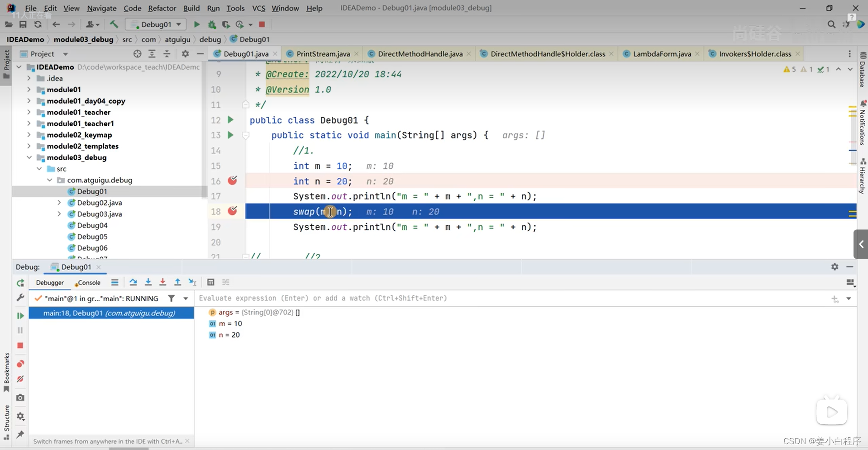Open Project panel settings gear

(x=185, y=54)
